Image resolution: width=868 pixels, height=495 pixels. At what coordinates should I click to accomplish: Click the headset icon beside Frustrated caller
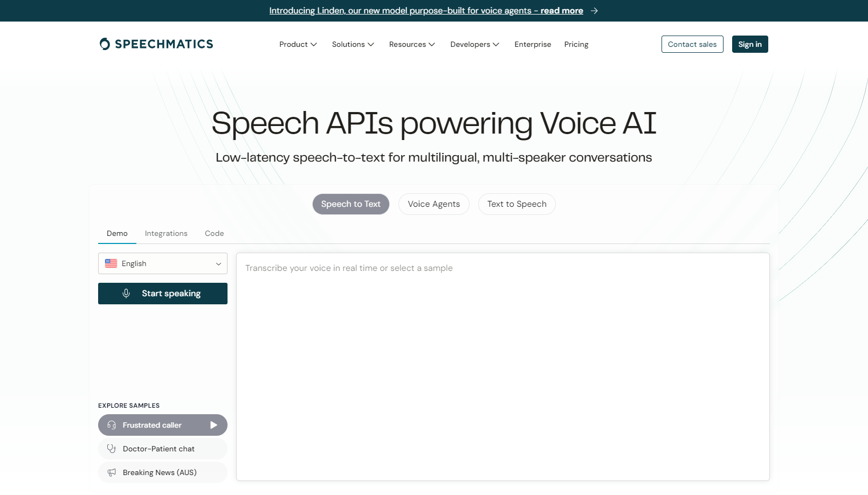[x=112, y=425]
